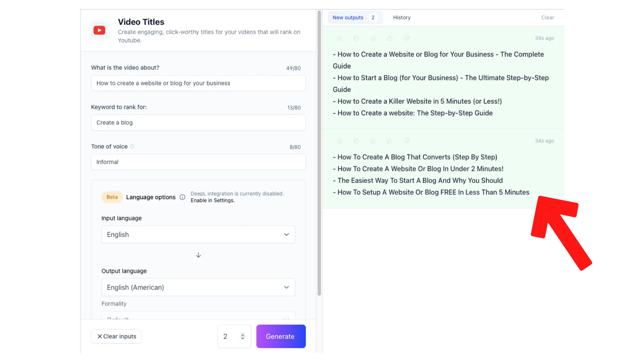Clear all inputs with Clear inputs
Screen dimensions: 644x362
pos(116,336)
